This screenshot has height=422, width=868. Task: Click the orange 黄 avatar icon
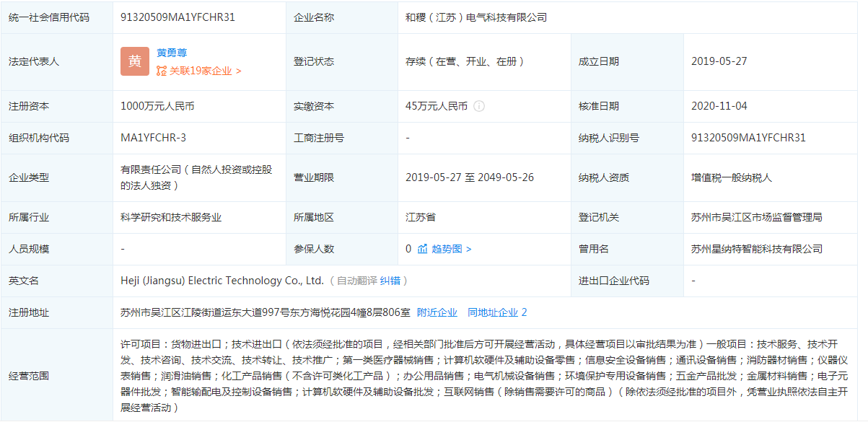pyautogui.click(x=135, y=61)
